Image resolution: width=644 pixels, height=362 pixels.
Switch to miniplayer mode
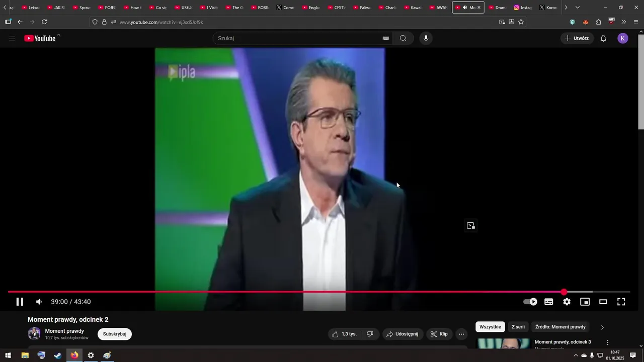click(585, 302)
